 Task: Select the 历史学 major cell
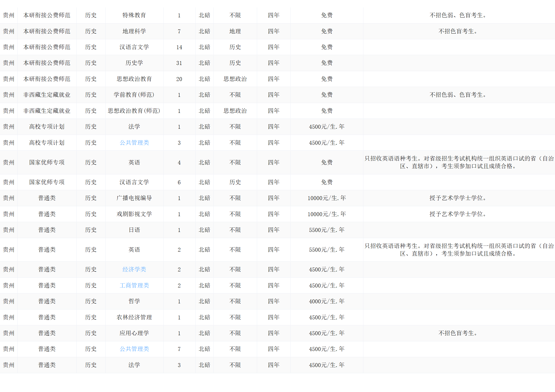(134, 63)
